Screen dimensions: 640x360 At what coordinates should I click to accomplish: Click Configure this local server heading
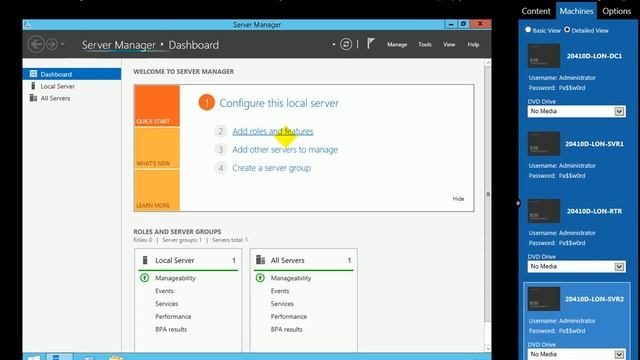click(279, 103)
